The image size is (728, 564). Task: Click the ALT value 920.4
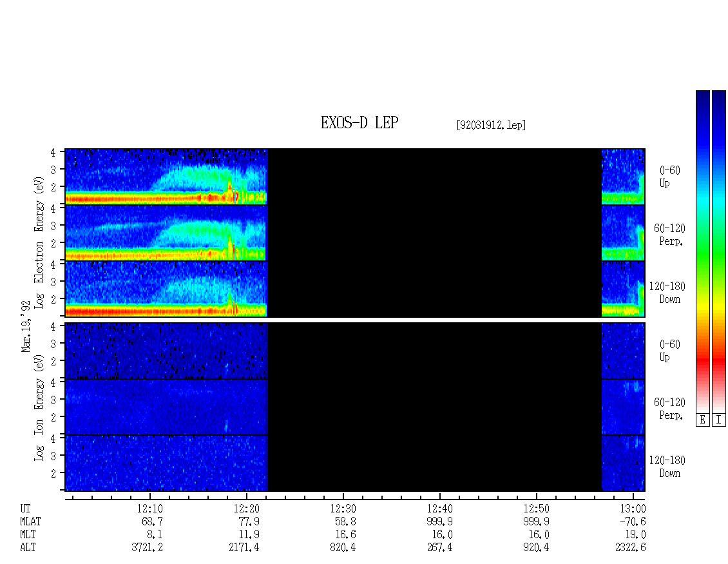click(536, 548)
